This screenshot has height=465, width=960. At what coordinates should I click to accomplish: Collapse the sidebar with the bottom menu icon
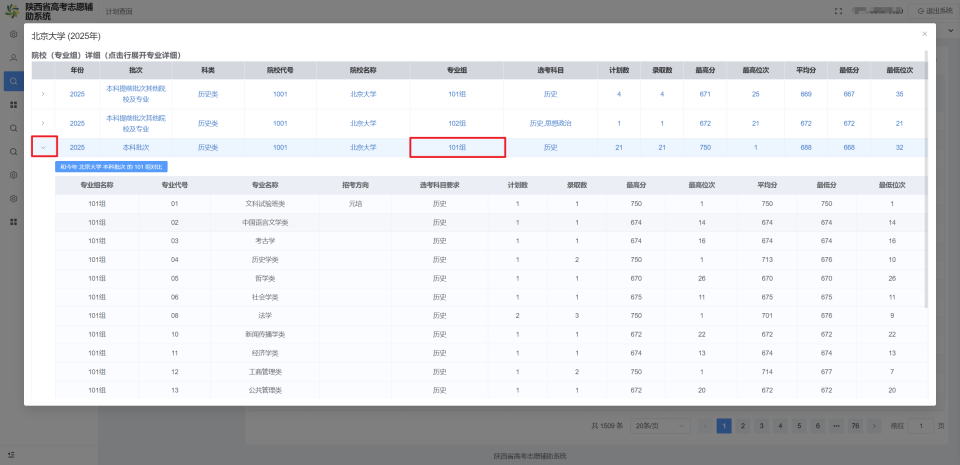tap(12, 455)
